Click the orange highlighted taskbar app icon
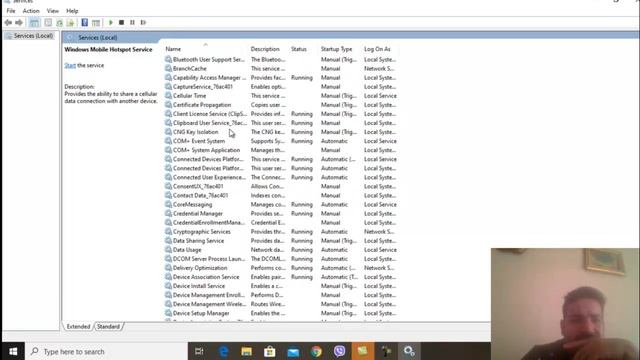The height and width of the screenshot is (360, 640). (x=362, y=351)
